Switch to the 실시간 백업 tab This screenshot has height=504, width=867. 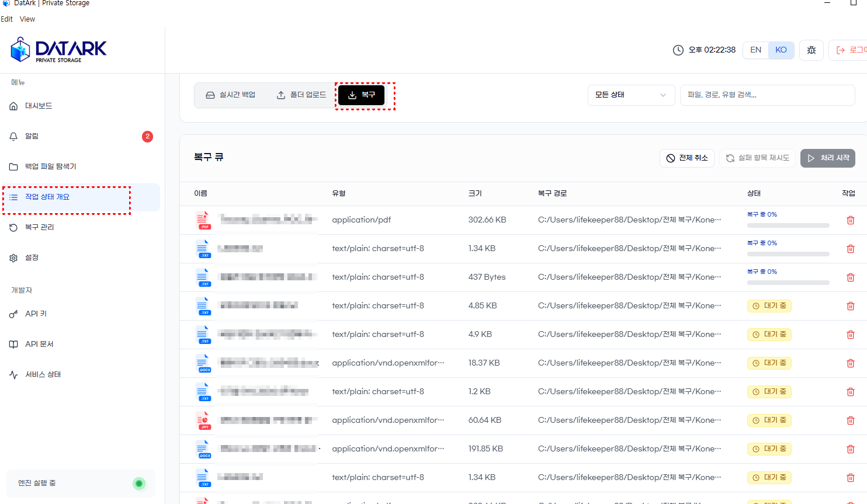point(231,95)
